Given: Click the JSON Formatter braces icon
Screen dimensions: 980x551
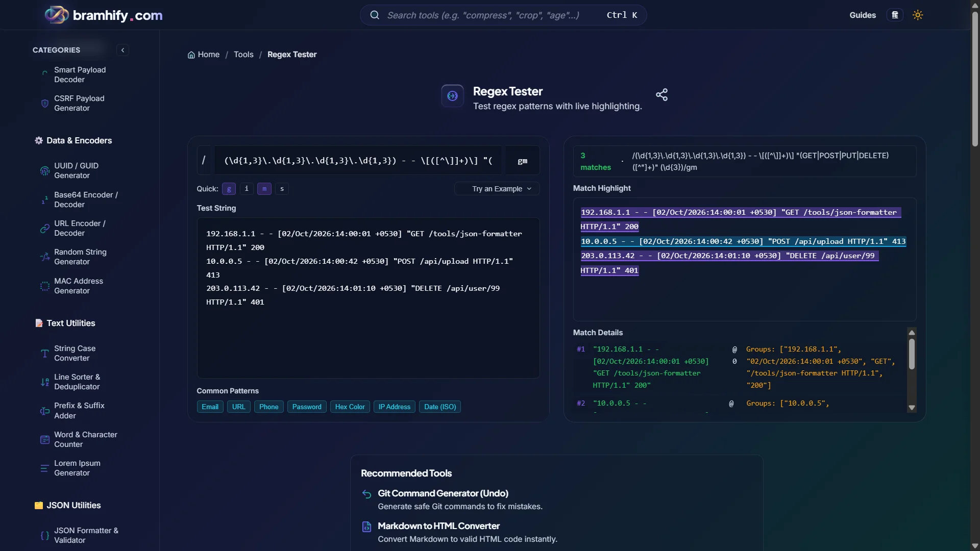Looking at the screenshot, I should pos(45,536).
